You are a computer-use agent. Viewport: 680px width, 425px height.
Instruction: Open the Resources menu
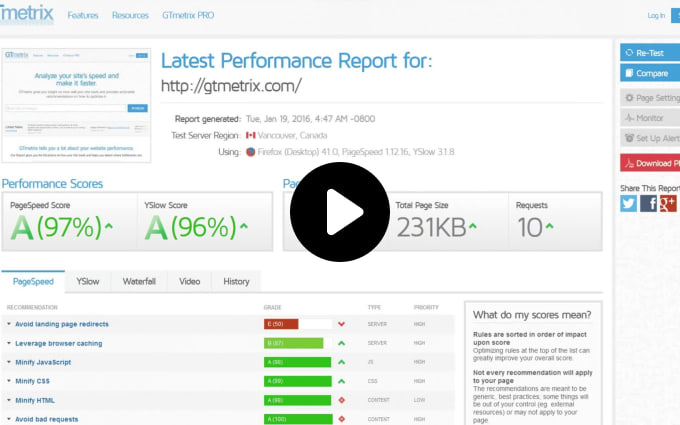(130, 15)
